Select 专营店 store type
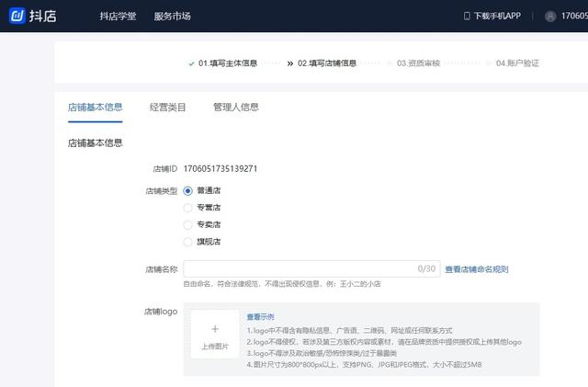The height and width of the screenshot is (387, 588). [x=188, y=208]
